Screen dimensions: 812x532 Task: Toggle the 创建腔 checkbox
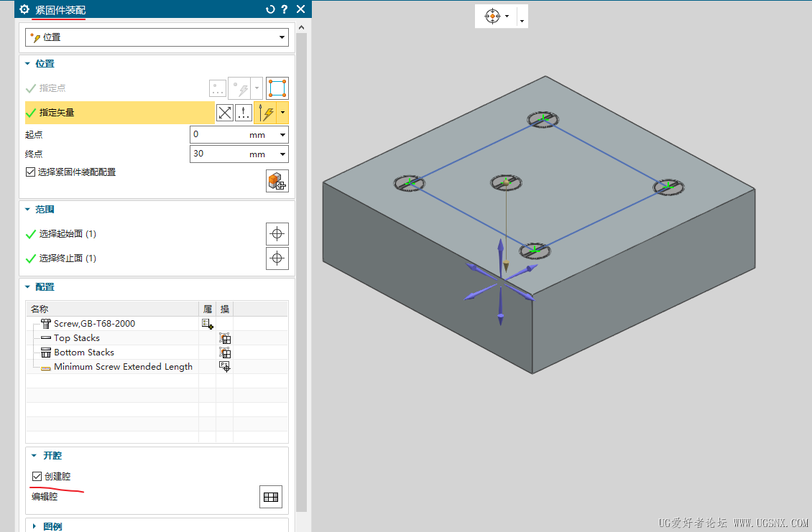click(37, 476)
